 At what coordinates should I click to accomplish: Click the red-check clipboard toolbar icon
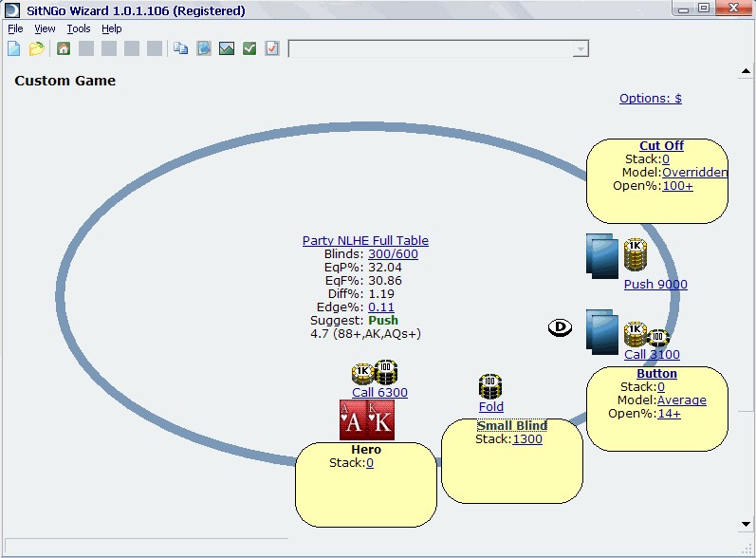point(272,48)
